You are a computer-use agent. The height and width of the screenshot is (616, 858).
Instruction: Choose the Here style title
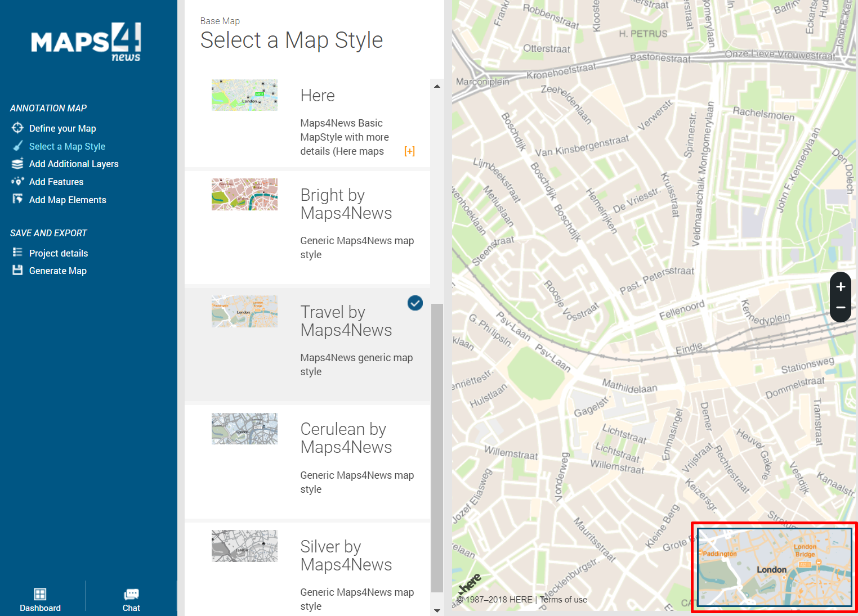318,96
